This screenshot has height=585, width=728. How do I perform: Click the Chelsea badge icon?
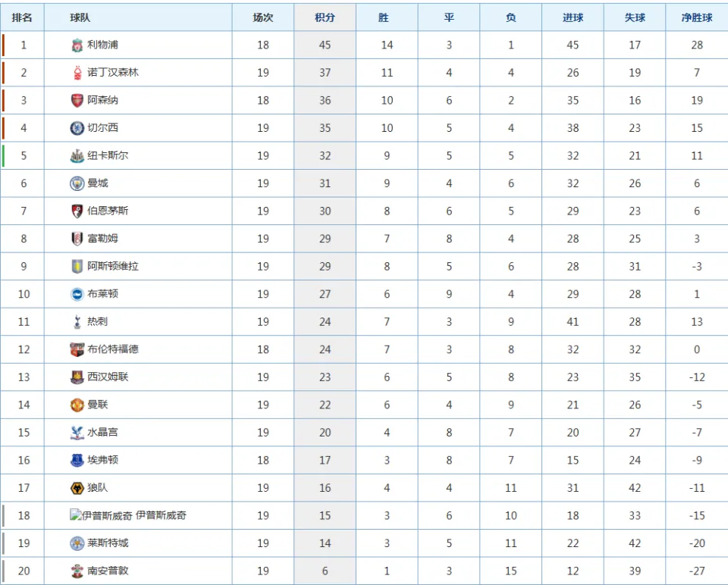pos(77,128)
